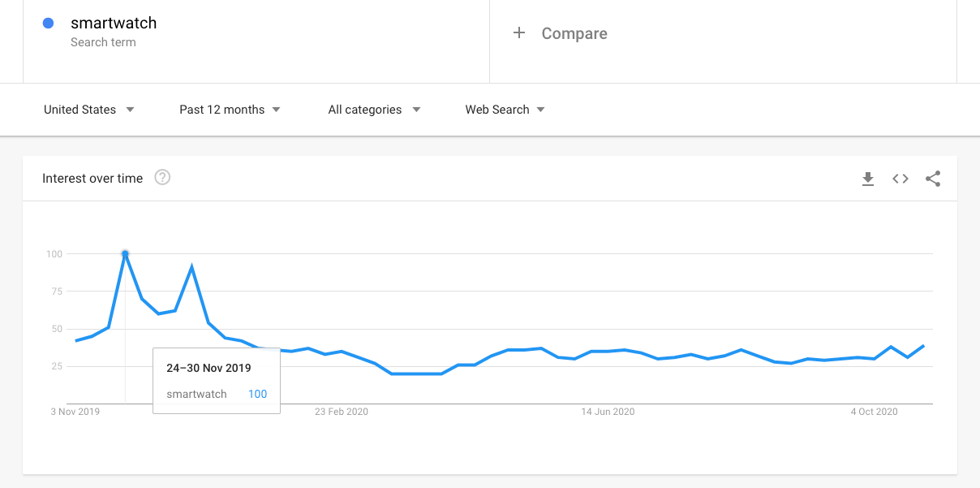This screenshot has width=980, height=488.
Task: Click the plus icon beside Compare
Action: (519, 33)
